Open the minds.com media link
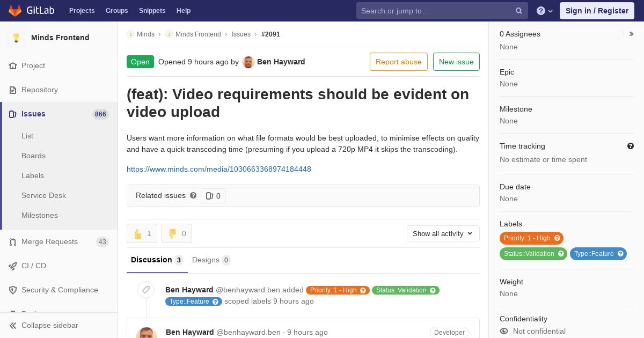Viewport: 644px width, 338px height. pyautogui.click(x=219, y=169)
